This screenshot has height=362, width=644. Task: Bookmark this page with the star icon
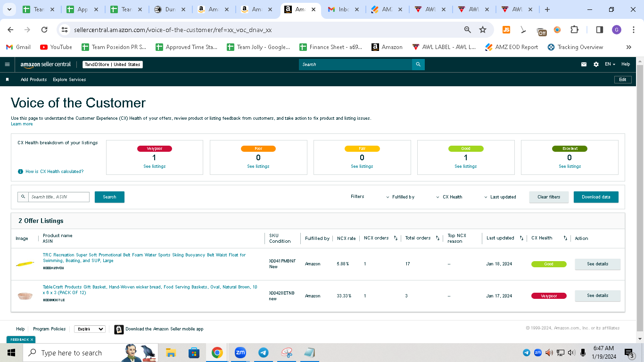483,30
